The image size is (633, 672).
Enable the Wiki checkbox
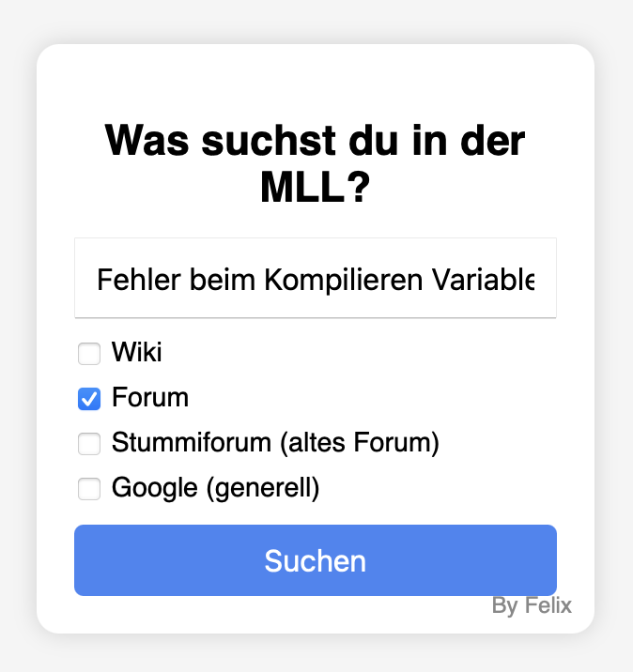89,354
